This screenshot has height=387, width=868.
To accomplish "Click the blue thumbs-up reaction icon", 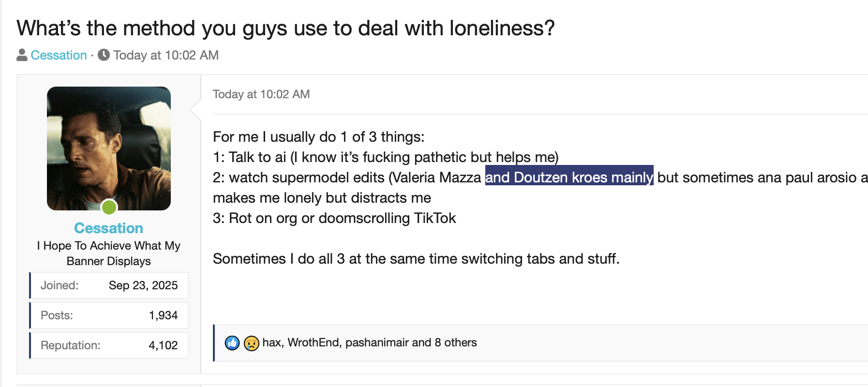I will point(232,343).
